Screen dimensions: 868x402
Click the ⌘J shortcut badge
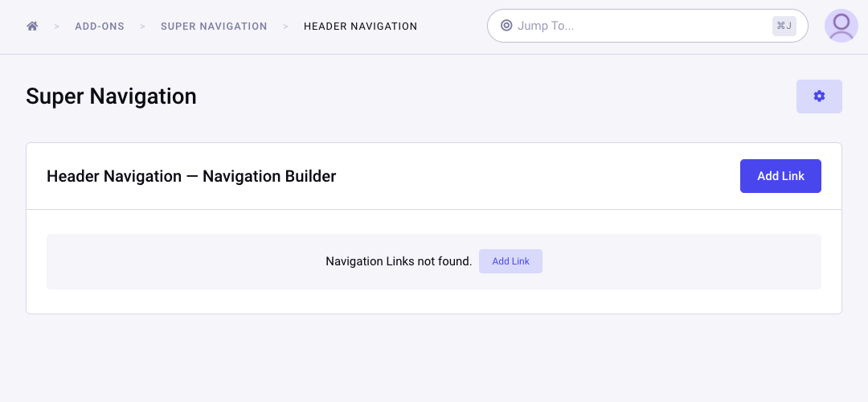784,26
